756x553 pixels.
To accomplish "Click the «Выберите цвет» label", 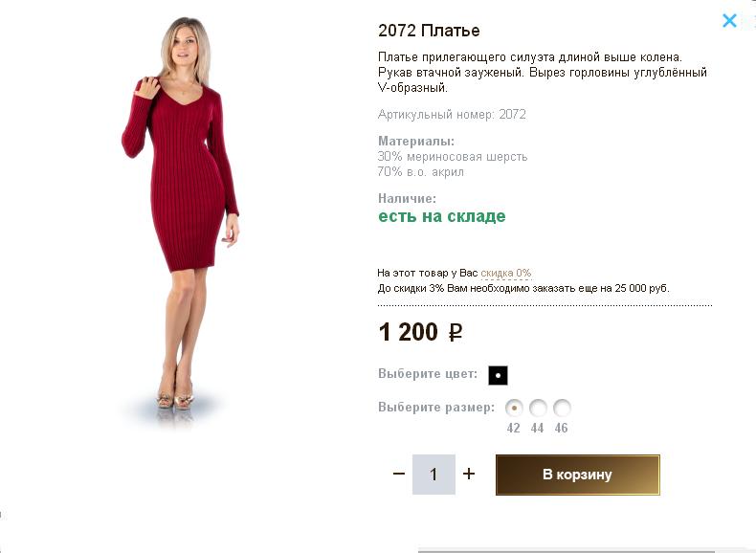I will click(428, 374).
